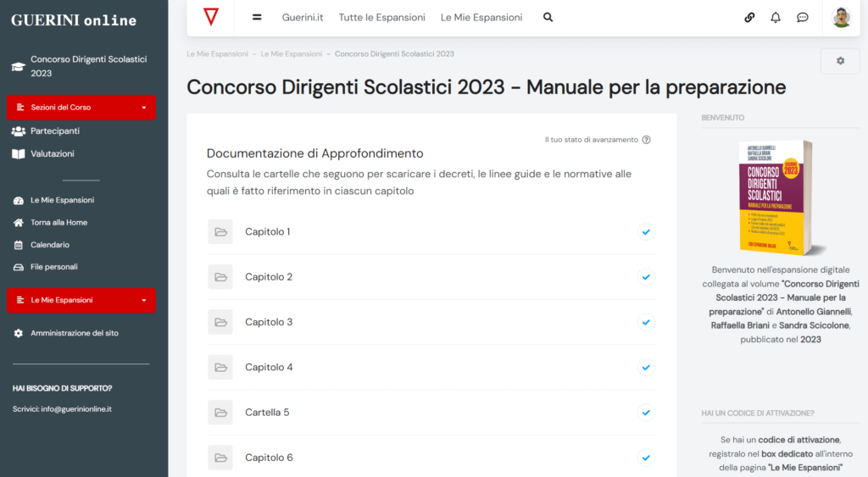Open Capitolo 4 folder link

click(x=269, y=368)
